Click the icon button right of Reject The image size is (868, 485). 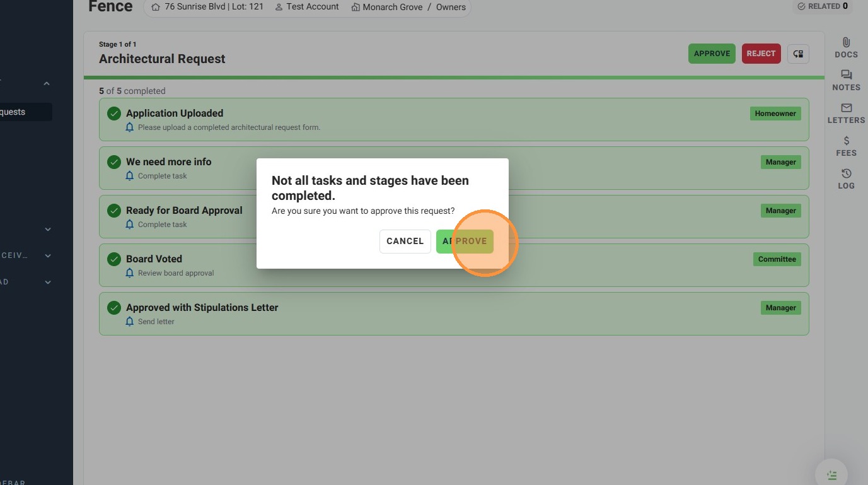click(x=798, y=54)
